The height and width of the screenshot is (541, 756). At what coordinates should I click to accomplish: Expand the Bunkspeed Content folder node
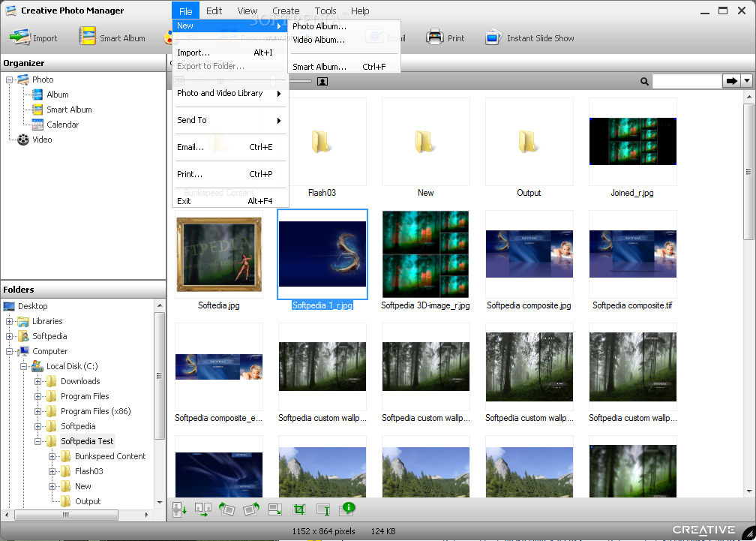52,456
